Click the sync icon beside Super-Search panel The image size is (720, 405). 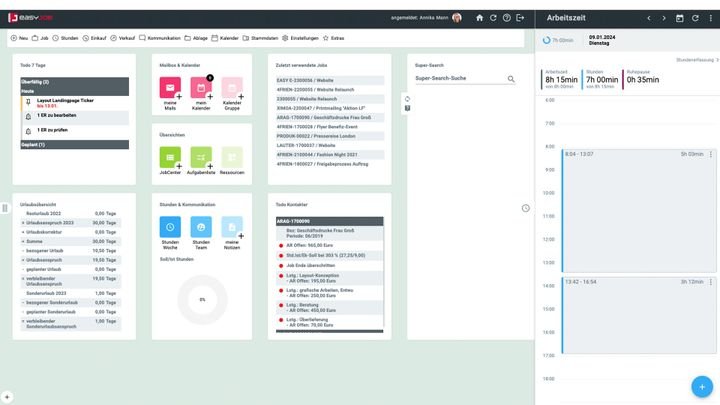pyautogui.click(x=407, y=99)
